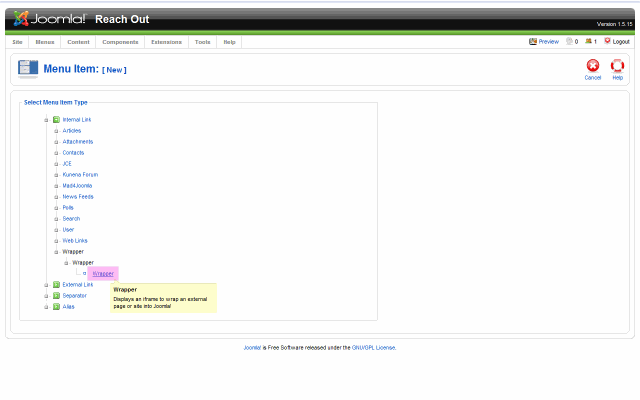Open the Menus menu
The width and height of the screenshot is (640, 400).
pos(45,42)
